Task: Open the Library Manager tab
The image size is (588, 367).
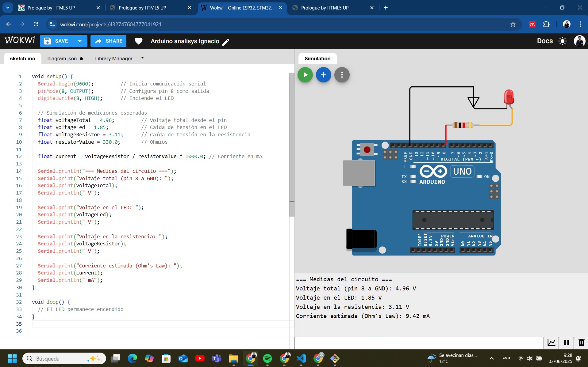Action: pyautogui.click(x=113, y=59)
